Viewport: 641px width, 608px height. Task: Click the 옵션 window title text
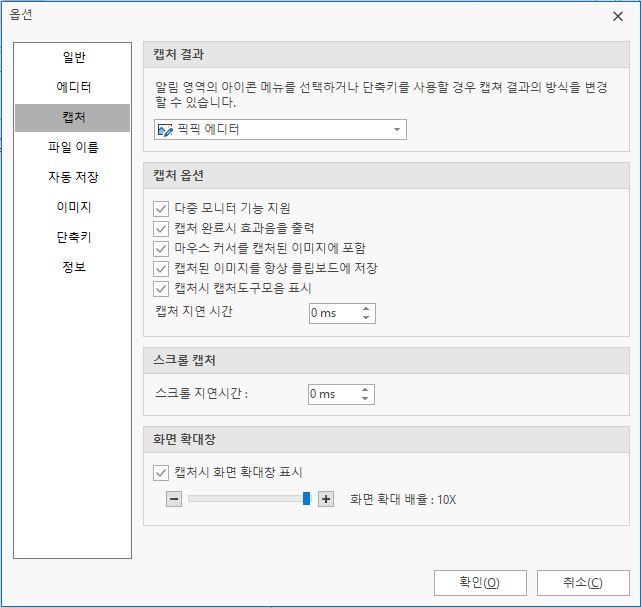click(21, 15)
